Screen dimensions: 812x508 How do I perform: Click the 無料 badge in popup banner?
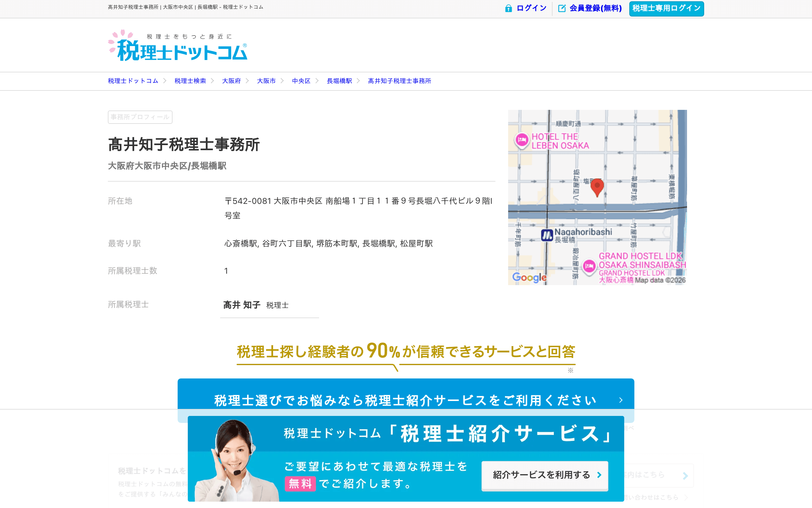coord(300,484)
